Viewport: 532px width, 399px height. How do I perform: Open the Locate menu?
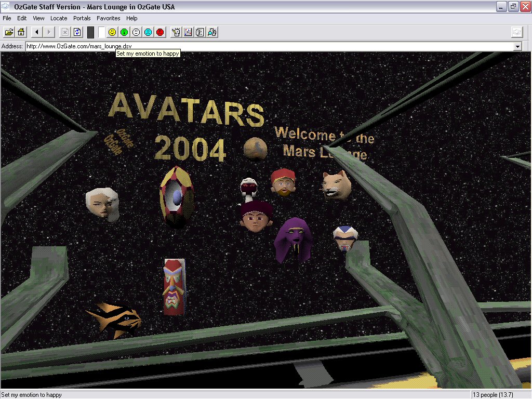click(x=59, y=18)
